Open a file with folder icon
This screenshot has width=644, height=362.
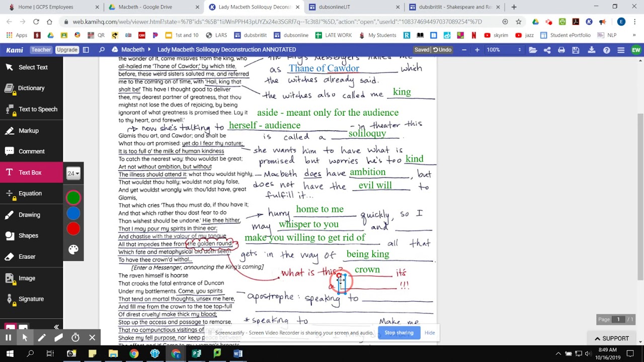coord(533,50)
